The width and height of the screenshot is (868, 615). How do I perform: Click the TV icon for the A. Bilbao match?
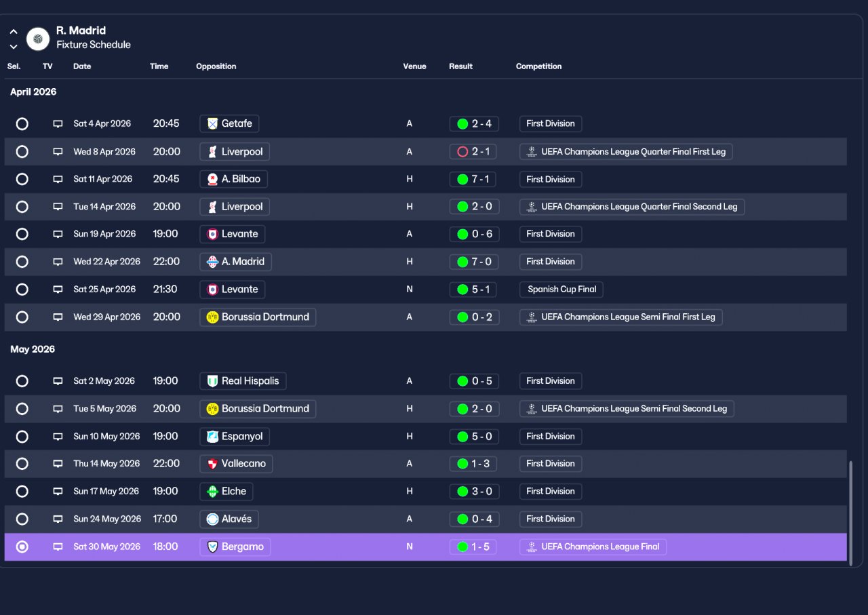(x=58, y=180)
